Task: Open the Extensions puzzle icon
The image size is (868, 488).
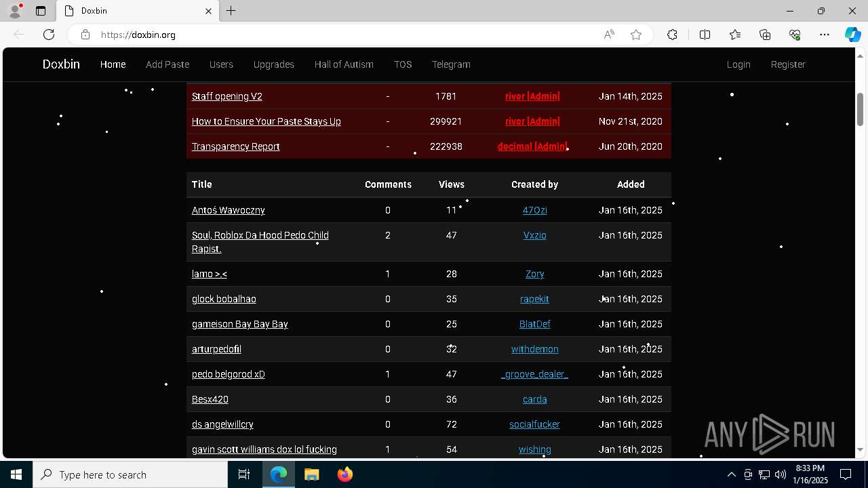Action: (672, 35)
